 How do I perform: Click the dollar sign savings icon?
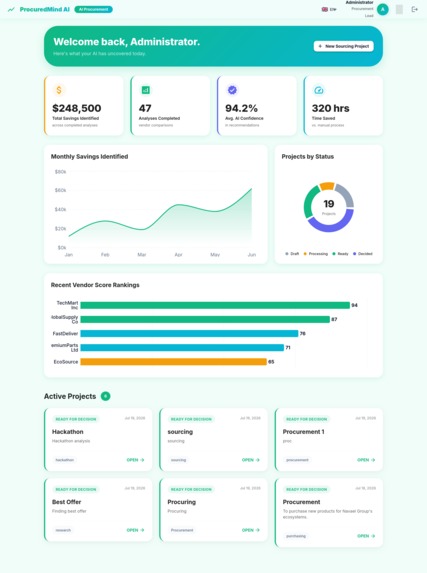pos(59,90)
